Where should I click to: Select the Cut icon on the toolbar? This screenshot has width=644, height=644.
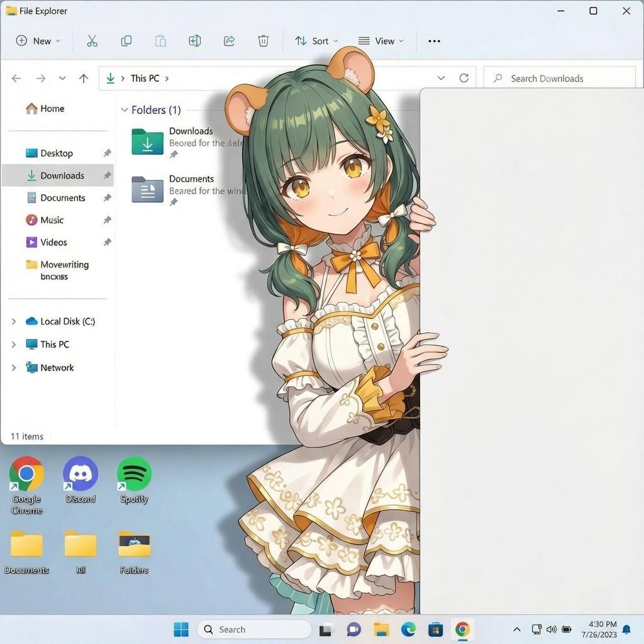[92, 40]
